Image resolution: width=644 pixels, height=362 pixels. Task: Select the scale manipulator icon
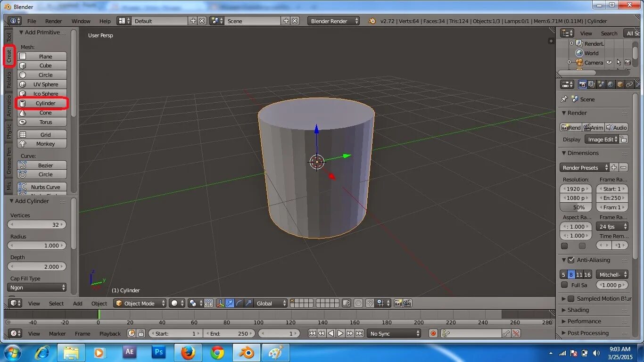pyautogui.click(x=248, y=303)
